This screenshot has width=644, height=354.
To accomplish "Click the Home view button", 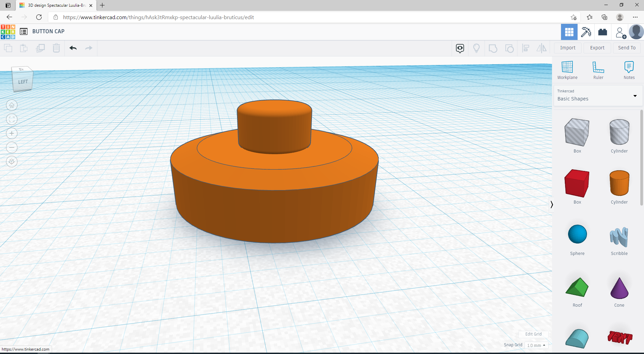I will click(x=12, y=105).
